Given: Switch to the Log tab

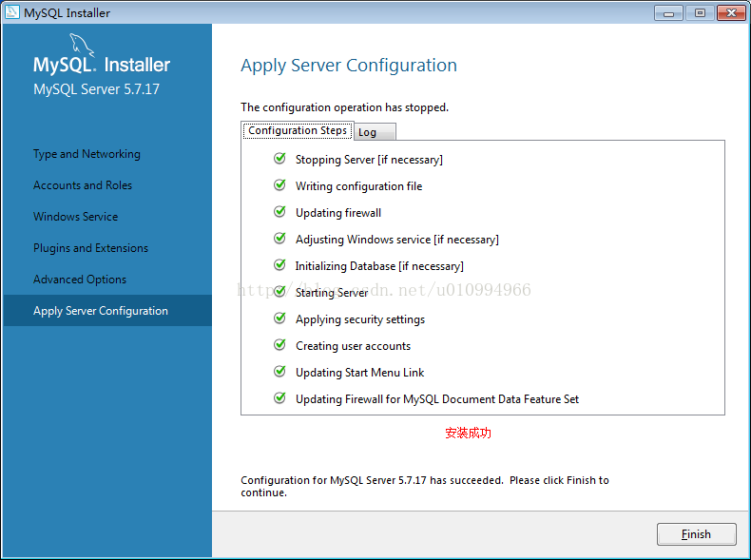Looking at the screenshot, I should pos(368,132).
